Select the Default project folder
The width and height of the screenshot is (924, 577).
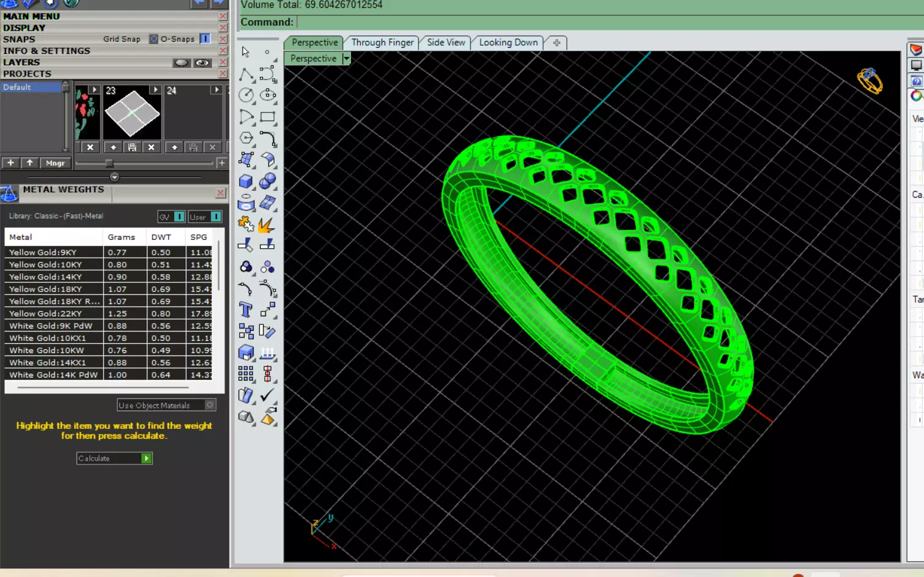click(x=31, y=87)
